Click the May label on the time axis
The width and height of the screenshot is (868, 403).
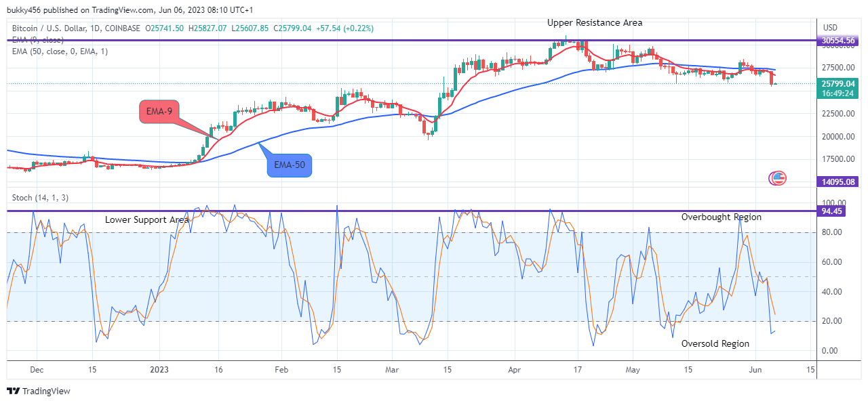pos(633,369)
